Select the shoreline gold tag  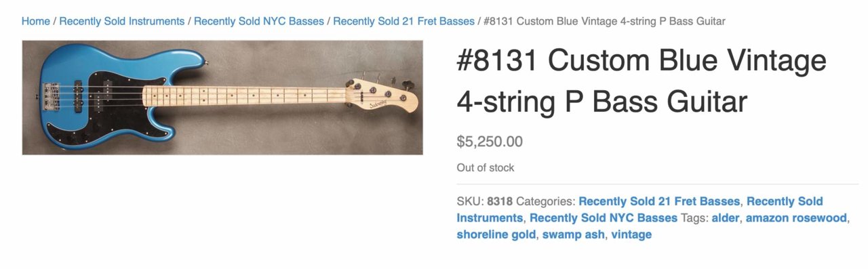point(496,234)
